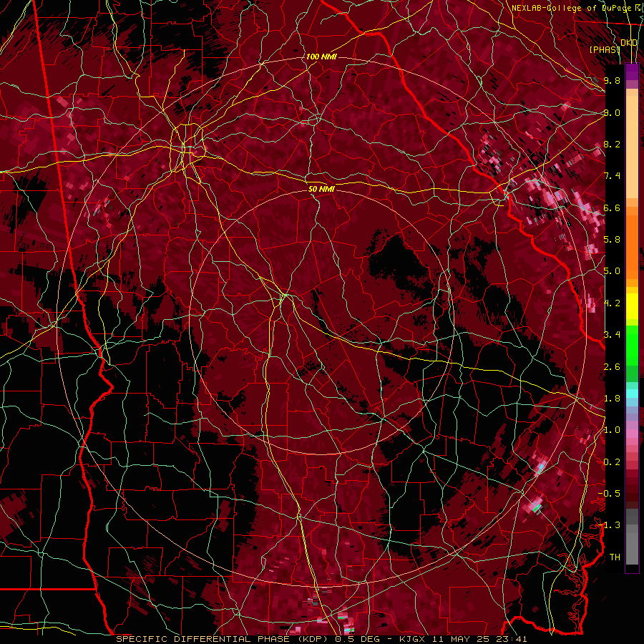Click the 3.4 value on the color scale

(x=613, y=334)
